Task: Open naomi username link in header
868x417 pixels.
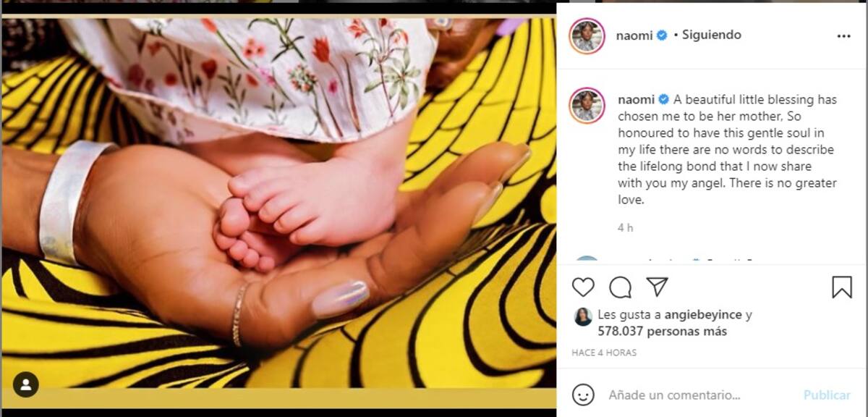Action: (635, 35)
